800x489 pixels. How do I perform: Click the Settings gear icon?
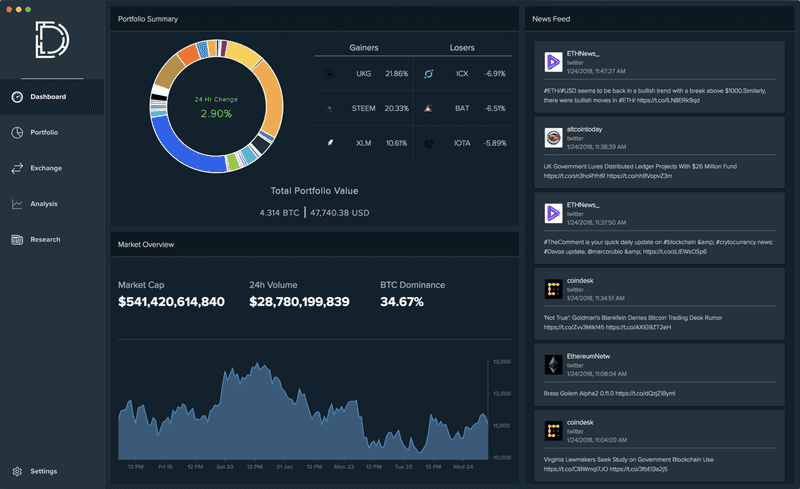(x=17, y=471)
